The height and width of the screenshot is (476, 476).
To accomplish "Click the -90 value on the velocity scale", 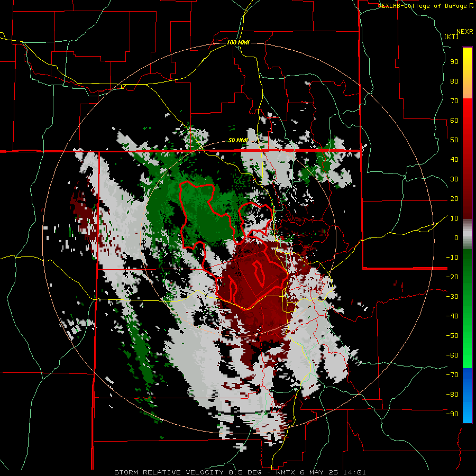I will pos(452,414).
